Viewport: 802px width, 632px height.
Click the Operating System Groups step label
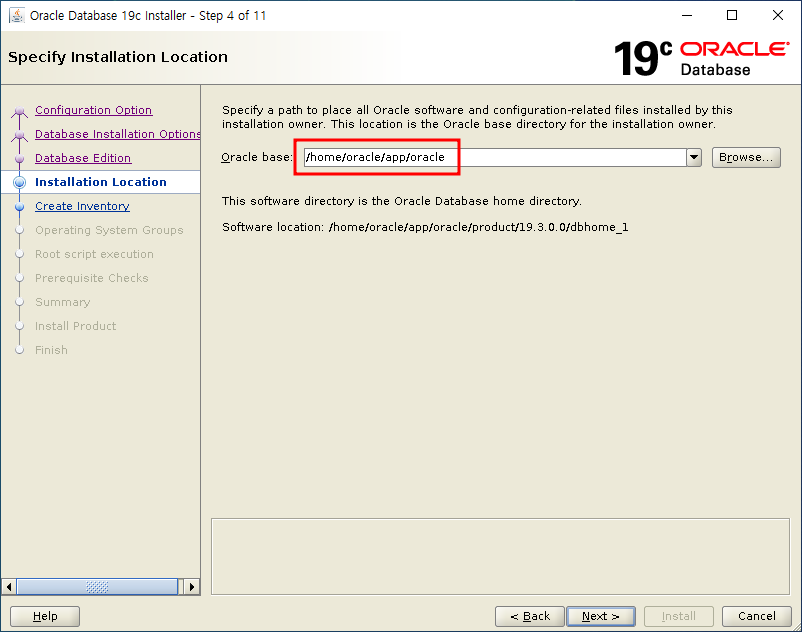[x=109, y=230]
